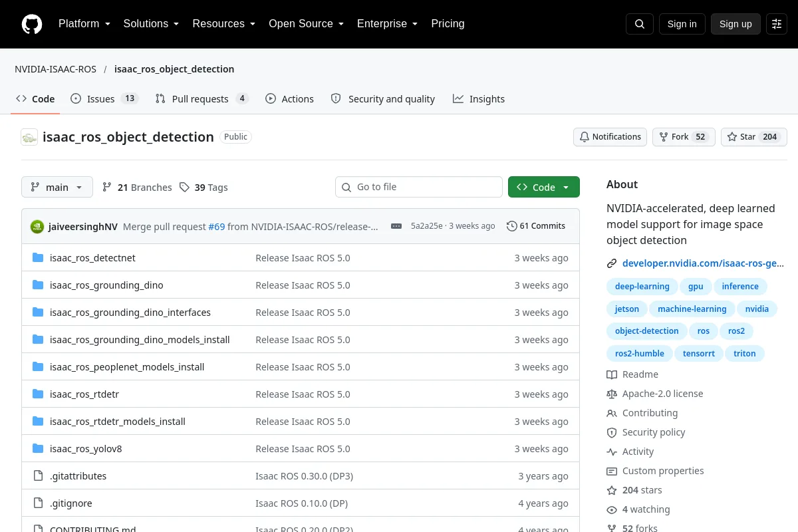Switch to the Actions tab
798x532 pixels.
click(x=289, y=99)
